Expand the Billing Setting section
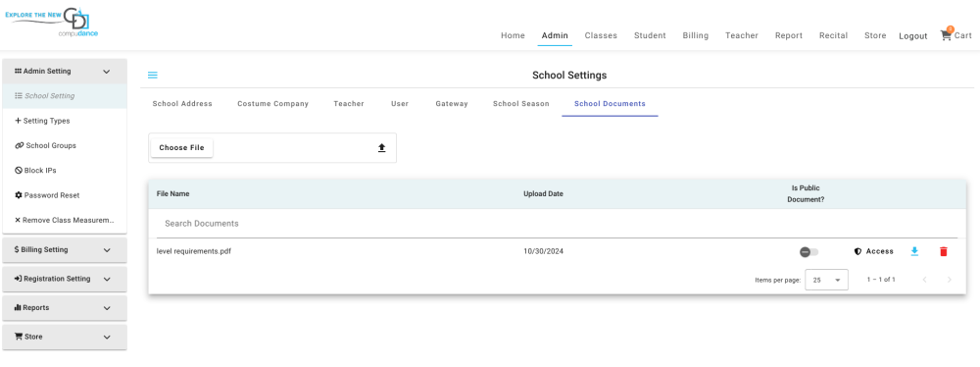 (x=65, y=250)
